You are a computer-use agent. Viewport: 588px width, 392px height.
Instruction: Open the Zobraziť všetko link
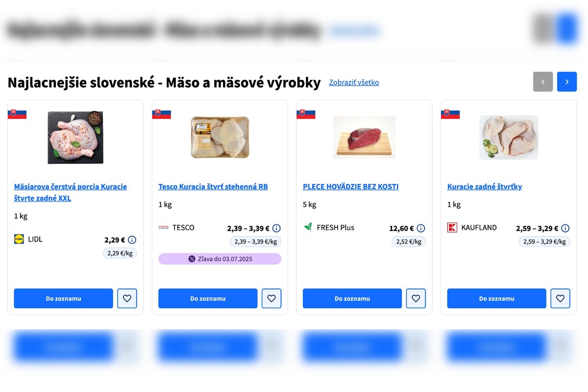(x=354, y=82)
